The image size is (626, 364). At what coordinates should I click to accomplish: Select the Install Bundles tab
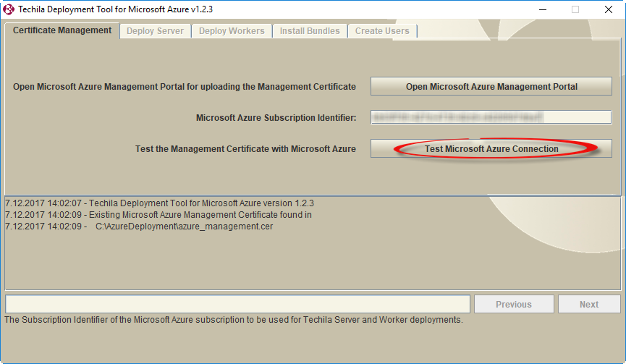click(x=310, y=31)
